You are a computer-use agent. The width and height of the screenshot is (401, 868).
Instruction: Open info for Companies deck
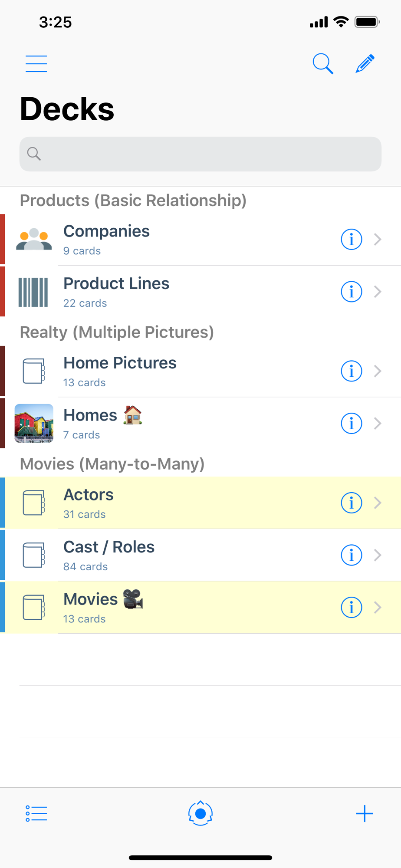(351, 239)
